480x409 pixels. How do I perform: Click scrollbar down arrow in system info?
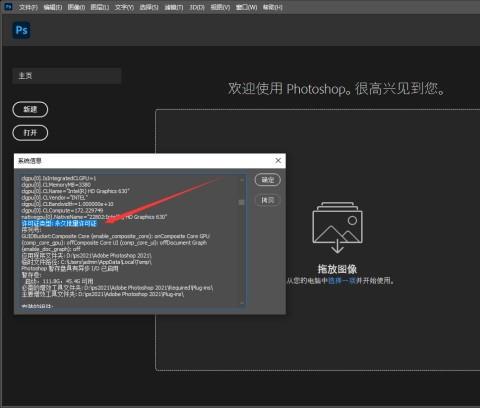pyautogui.click(x=242, y=303)
